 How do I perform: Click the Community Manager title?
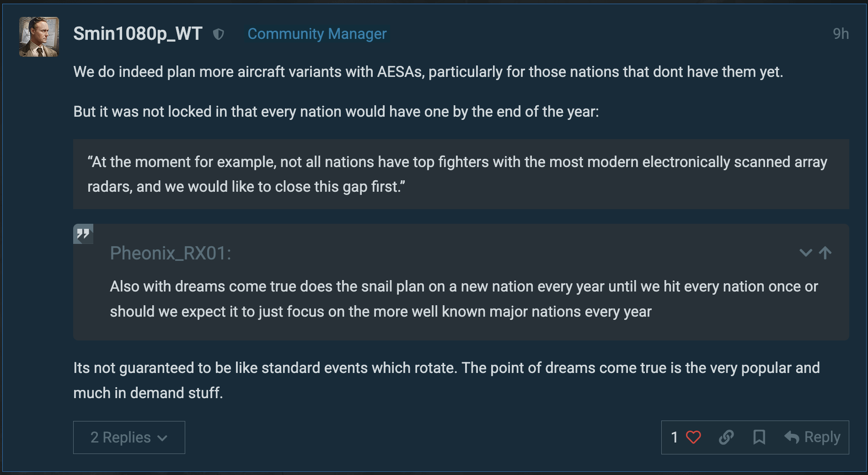pyautogui.click(x=317, y=34)
